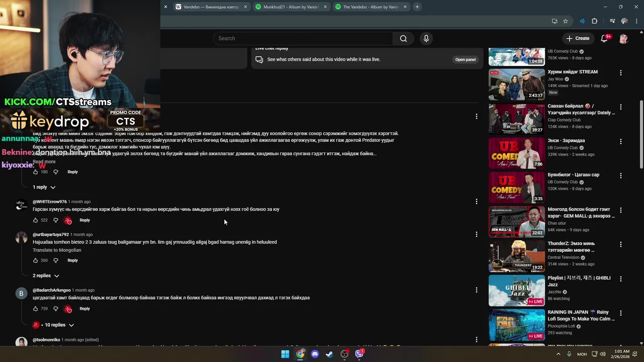Close the Vandebo Wikipedia tab

pos(246,7)
